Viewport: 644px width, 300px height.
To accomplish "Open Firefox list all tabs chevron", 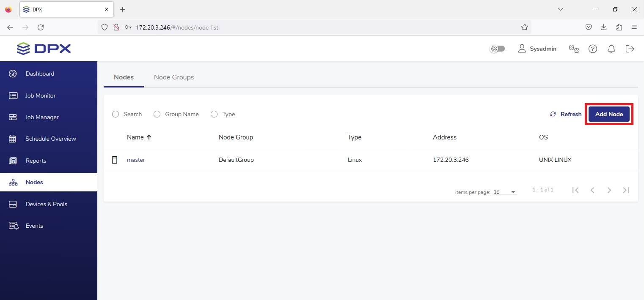I will pyautogui.click(x=561, y=9).
